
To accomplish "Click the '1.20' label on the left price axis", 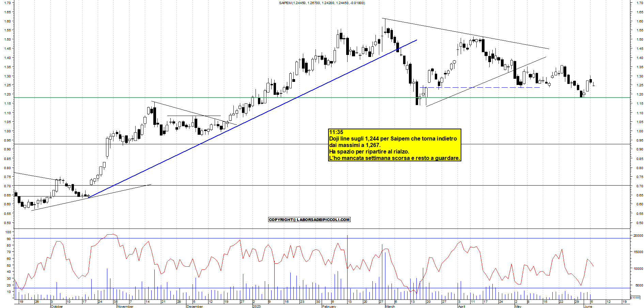I will [x=7, y=94].
